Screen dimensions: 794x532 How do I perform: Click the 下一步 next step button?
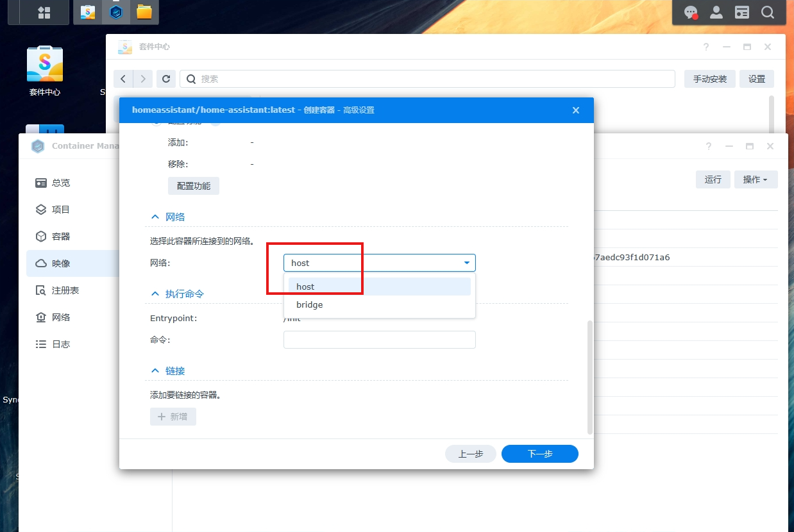pyautogui.click(x=539, y=453)
